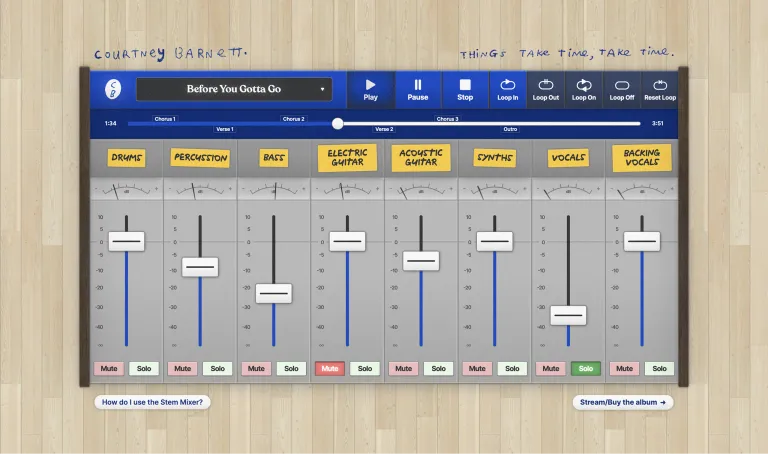
Task: Click the Synths yellow label
Action: click(495, 158)
